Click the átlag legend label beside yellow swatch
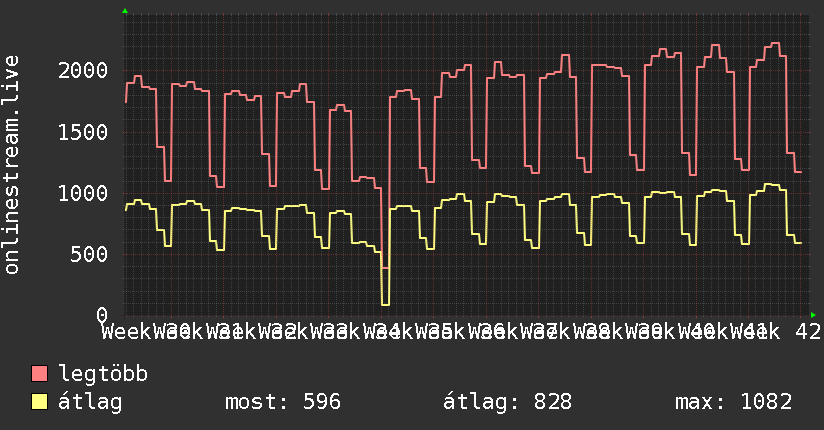 (90, 402)
